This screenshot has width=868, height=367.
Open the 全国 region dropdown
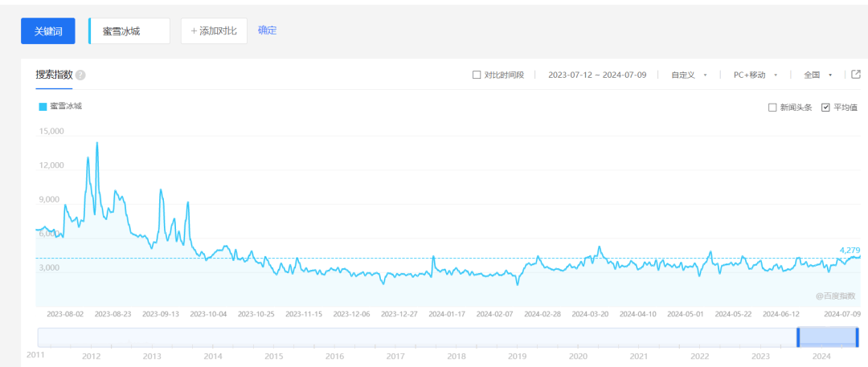(x=817, y=75)
